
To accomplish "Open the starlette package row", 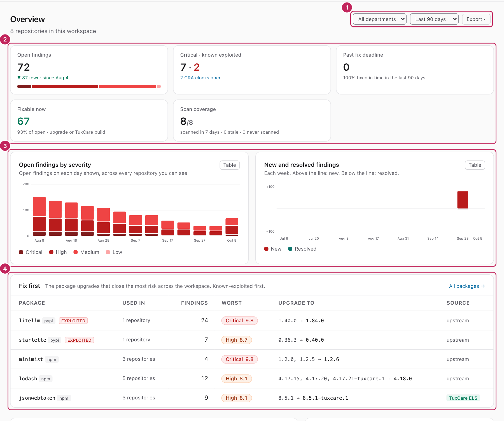I will [x=252, y=340].
